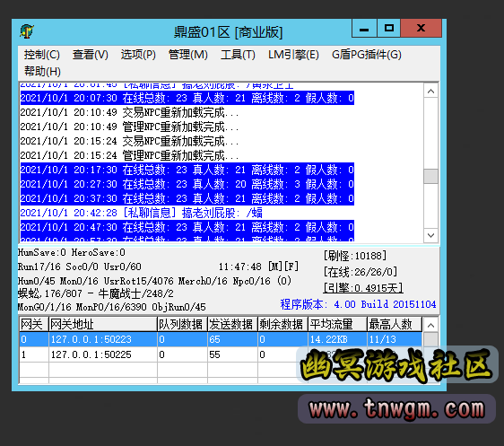Click the log panel scrollbar thumb

pos(430,176)
